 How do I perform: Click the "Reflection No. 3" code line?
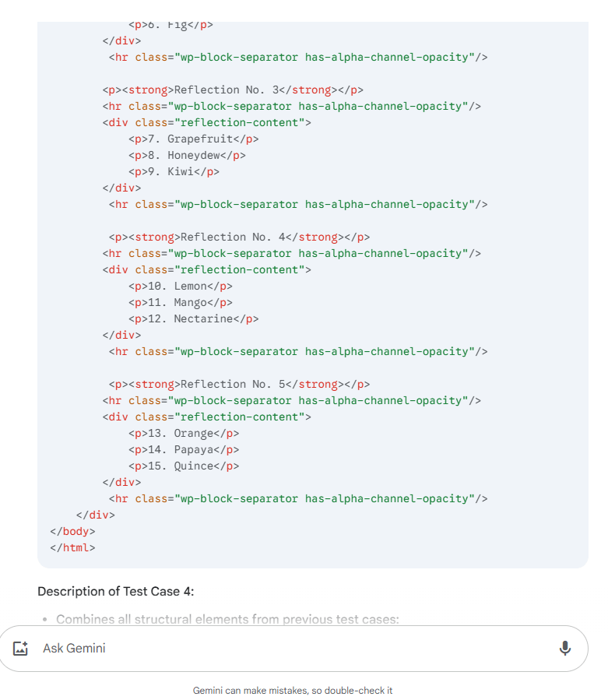tap(232, 90)
